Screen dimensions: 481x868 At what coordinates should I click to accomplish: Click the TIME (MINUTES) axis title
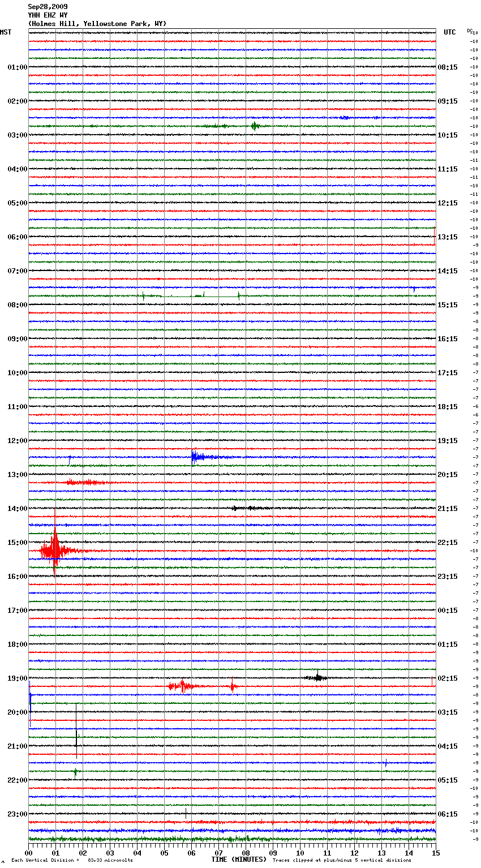click(x=239, y=860)
